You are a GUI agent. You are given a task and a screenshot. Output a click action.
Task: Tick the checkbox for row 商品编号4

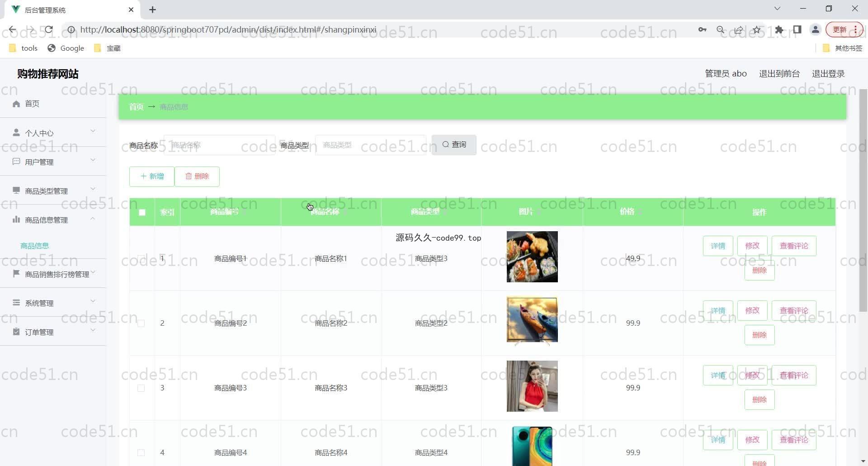141,453
